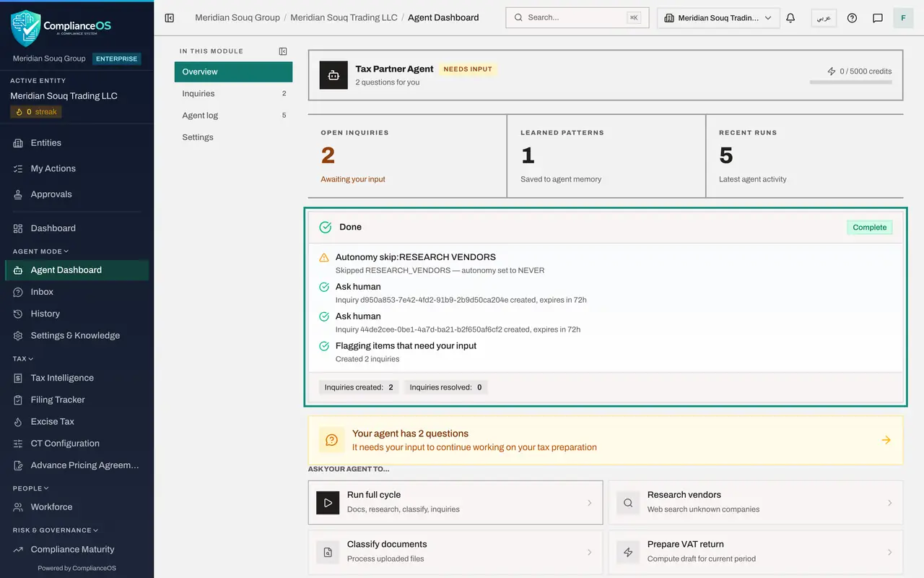The width and height of the screenshot is (924, 578).
Task: Open the help question-mark icon
Action: pyautogui.click(x=852, y=18)
